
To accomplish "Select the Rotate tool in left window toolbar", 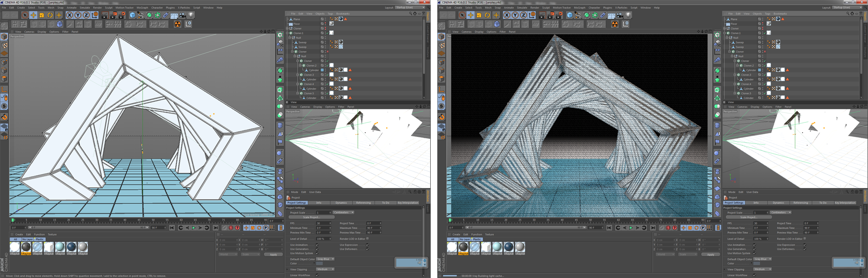I will 50,15.
